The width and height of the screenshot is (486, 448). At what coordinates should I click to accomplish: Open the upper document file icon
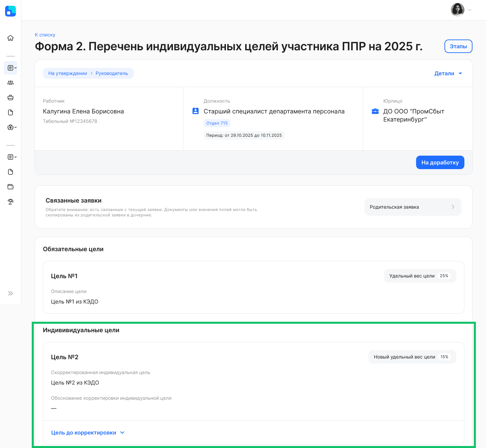coord(10,112)
